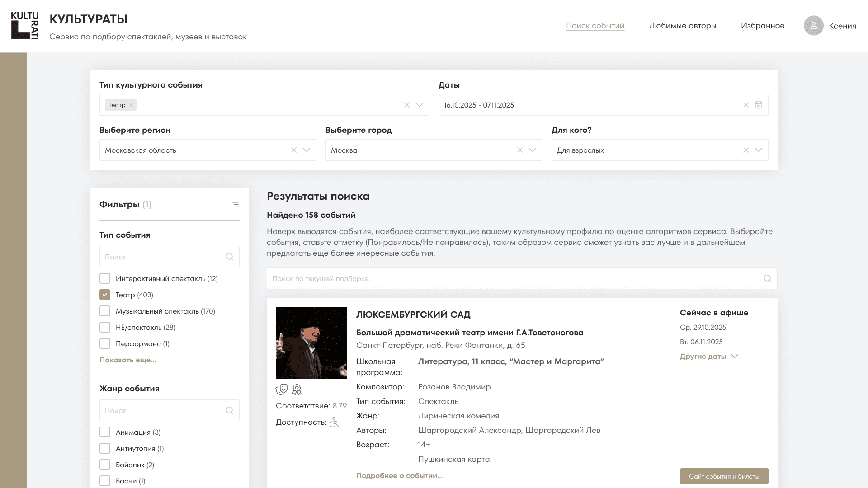Viewport: 868px width, 488px height.
Task: Remove the Театр tag chip
Action: click(x=131, y=105)
